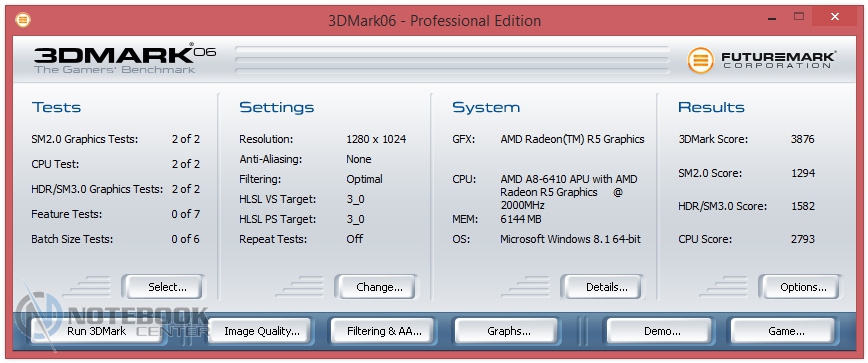Click the AMD A8-6410 APU CPU text
Image resolution: width=868 pixels, height=363 pixels.
569,193
